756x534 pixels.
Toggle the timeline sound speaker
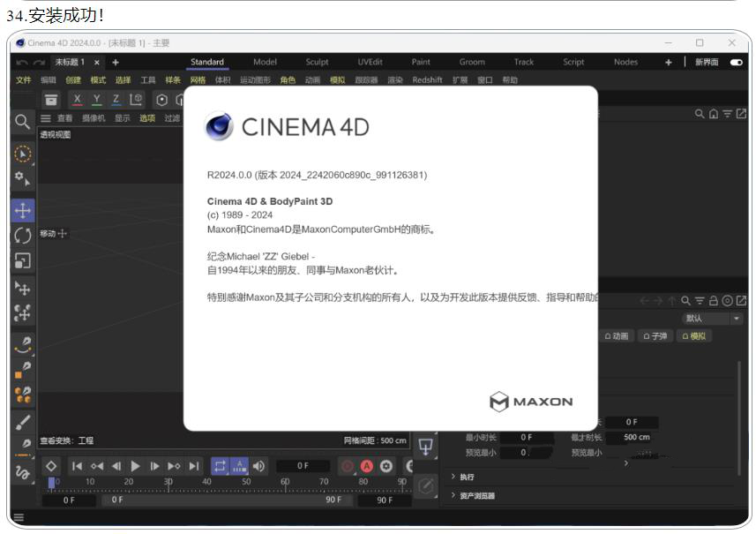coord(259,466)
